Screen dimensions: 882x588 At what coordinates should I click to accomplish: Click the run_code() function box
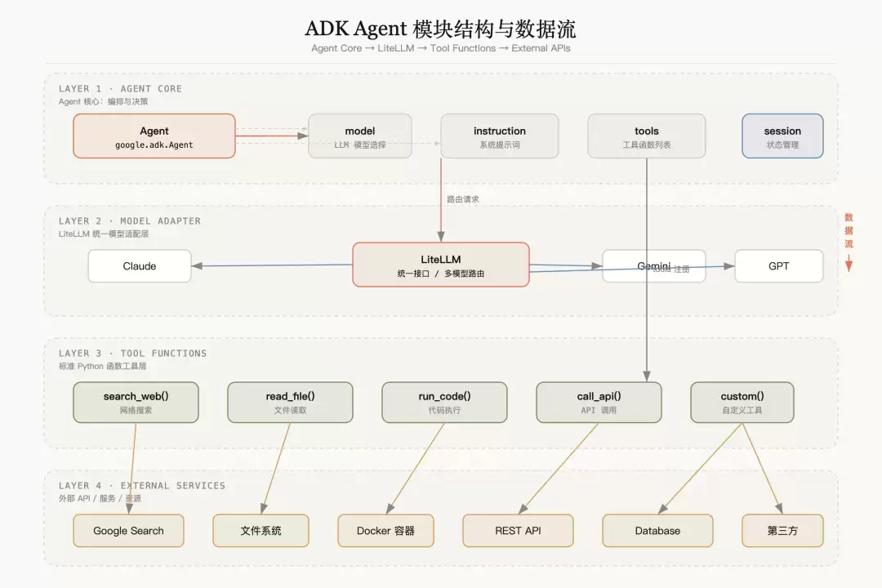coord(444,403)
